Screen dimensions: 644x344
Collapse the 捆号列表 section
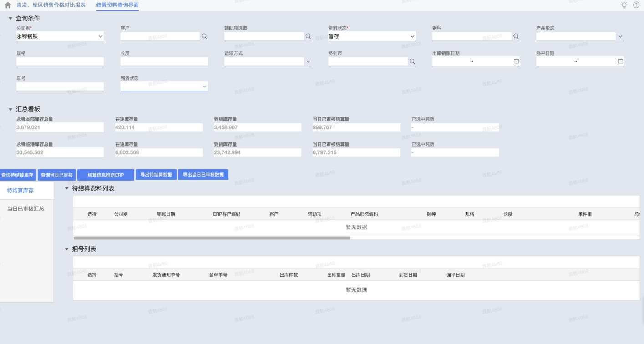(x=66, y=249)
